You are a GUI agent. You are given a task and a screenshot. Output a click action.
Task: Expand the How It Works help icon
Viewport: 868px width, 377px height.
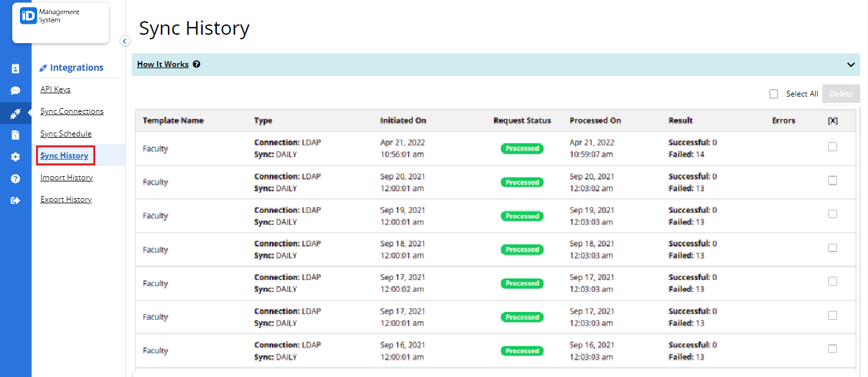pyautogui.click(x=196, y=64)
